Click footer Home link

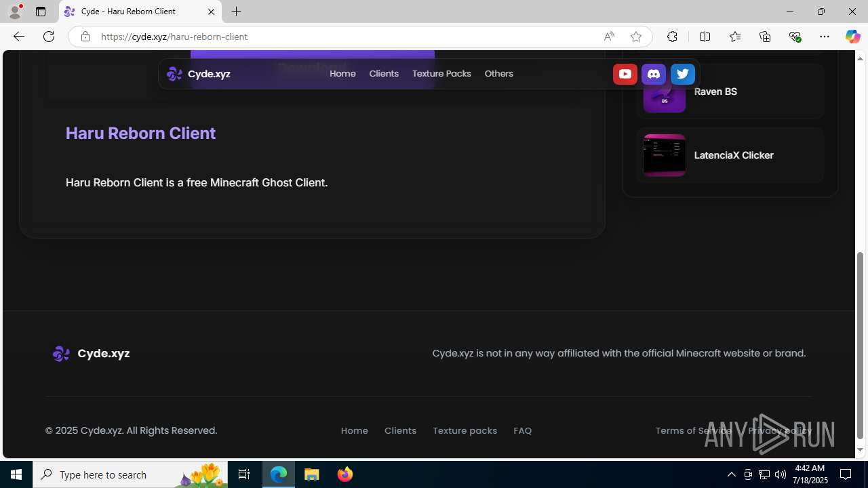click(x=354, y=430)
